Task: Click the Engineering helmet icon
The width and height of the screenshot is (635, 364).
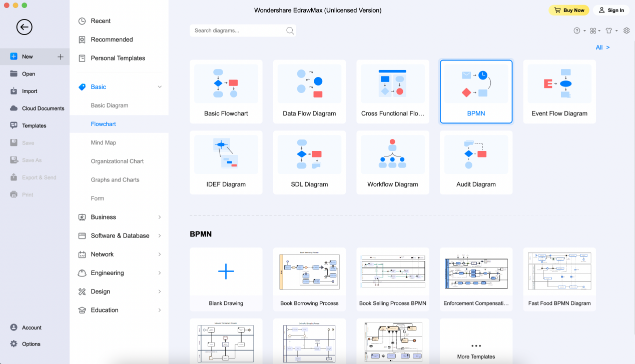Action: tap(82, 273)
